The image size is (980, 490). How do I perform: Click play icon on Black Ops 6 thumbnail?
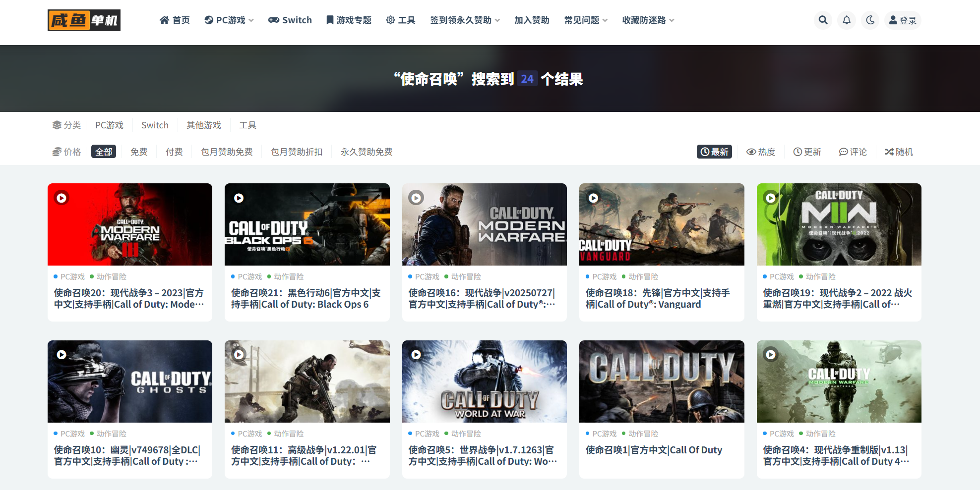(x=239, y=198)
